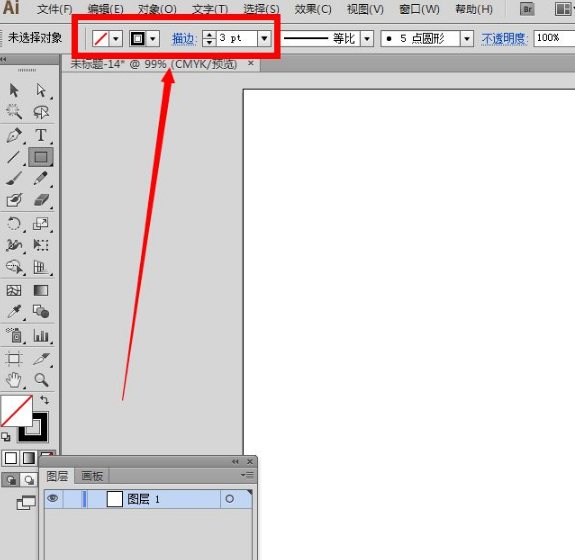Select the Type tool
The height and width of the screenshot is (560, 575).
click(41, 135)
